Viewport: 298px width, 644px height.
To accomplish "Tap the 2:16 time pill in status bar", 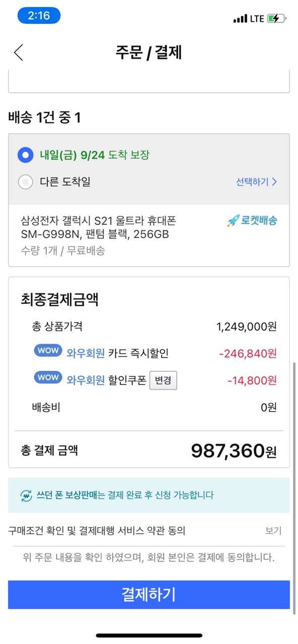I will click(x=39, y=16).
